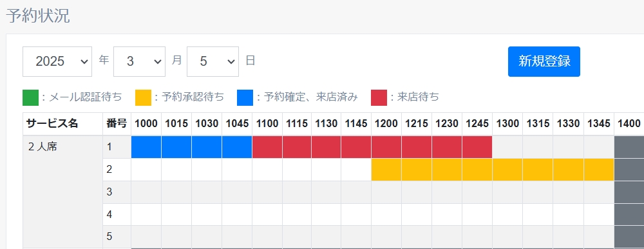Click the 1115 time column header
This screenshot has height=249, width=644.
click(x=297, y=123)
